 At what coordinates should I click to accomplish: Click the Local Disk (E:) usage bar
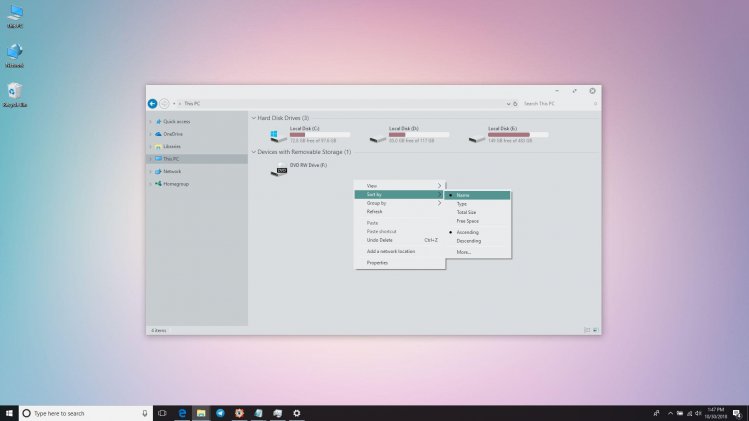tap(518, 135)
